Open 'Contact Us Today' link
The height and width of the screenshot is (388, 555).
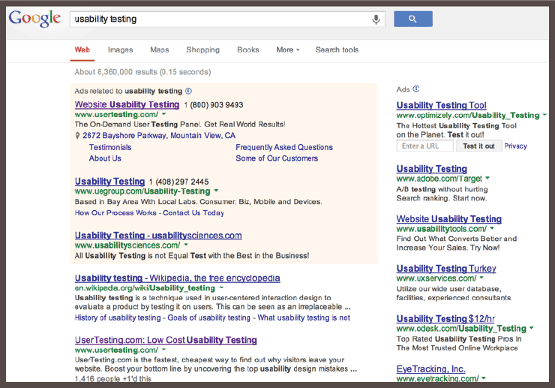point(193,213)
